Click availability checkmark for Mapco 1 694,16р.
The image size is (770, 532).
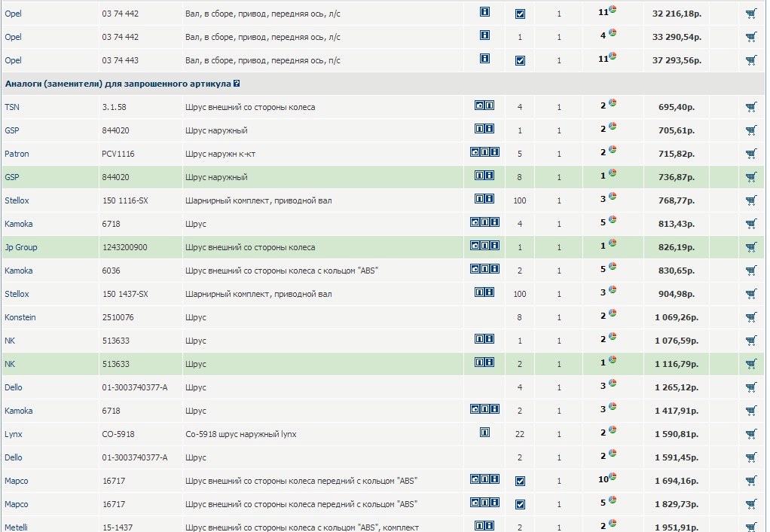(520, 481)
